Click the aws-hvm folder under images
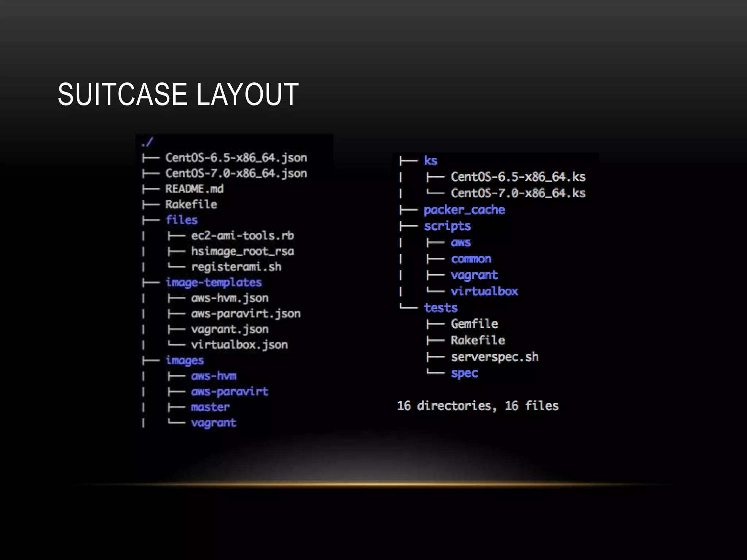Image resolution: width=747 pixels, height=560 pixels. (x=214, y=376)
